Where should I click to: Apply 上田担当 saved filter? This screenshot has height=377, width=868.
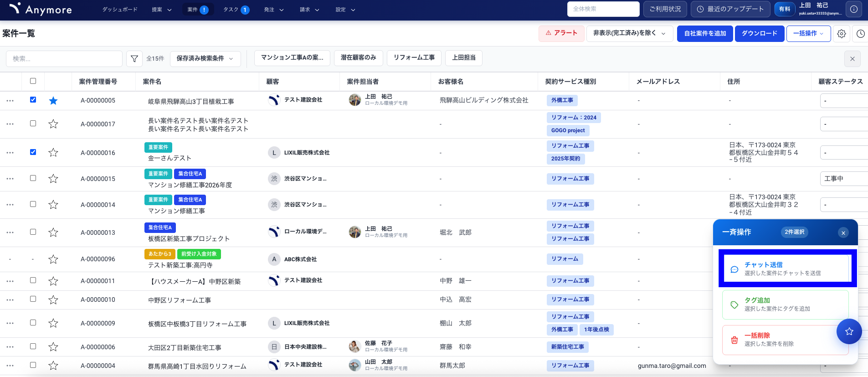tap(464, 58)
